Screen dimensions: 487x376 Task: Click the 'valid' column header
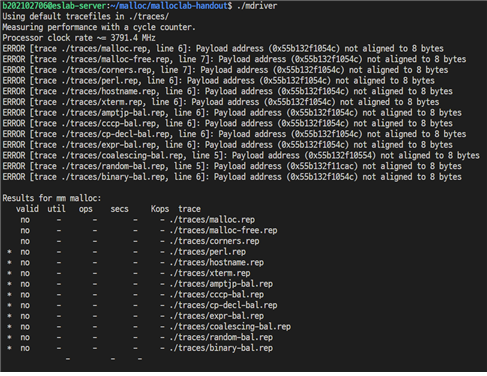pyautogui.click(x=27, y=209)
